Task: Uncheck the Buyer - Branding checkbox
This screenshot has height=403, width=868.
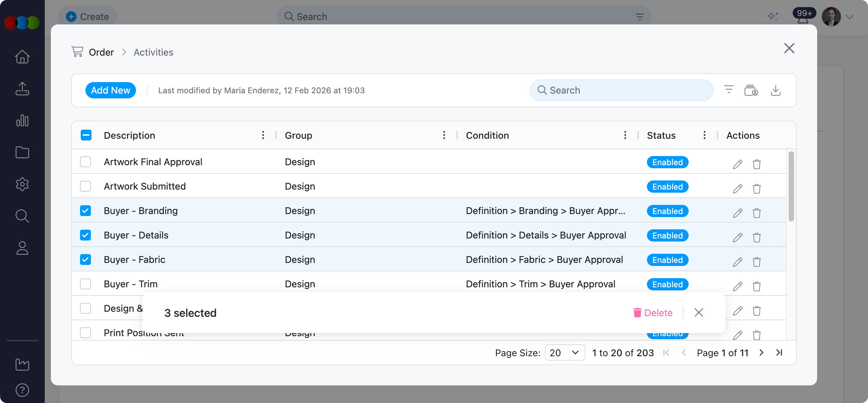Action: pyautogui.click(x=85, y=211)
